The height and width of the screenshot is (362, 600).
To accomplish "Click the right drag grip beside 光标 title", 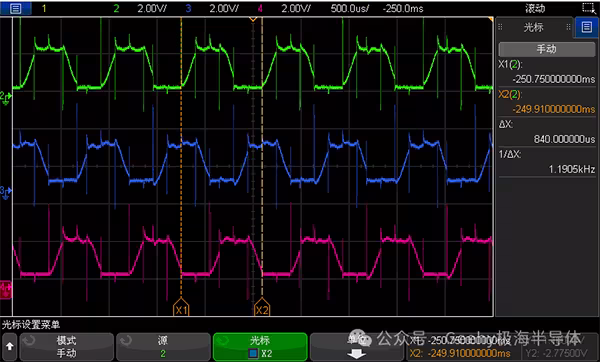I will pyautogui.click(x=568, y=27).
